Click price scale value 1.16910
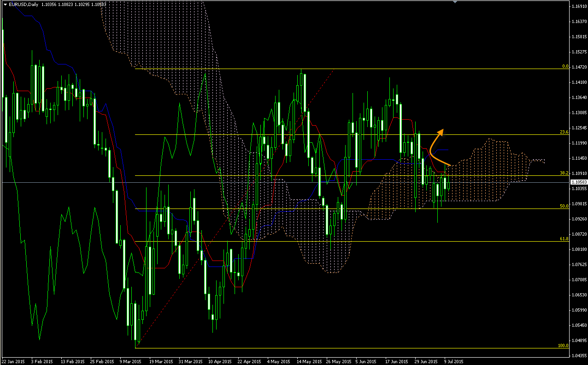Screen dimensions: 588x365 point(579,7)
